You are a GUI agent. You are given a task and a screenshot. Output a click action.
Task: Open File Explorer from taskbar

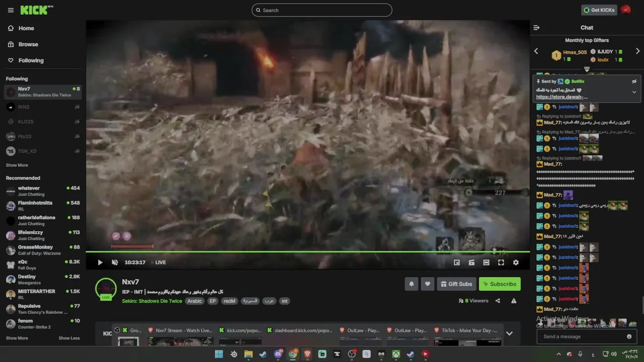(249, 354)
